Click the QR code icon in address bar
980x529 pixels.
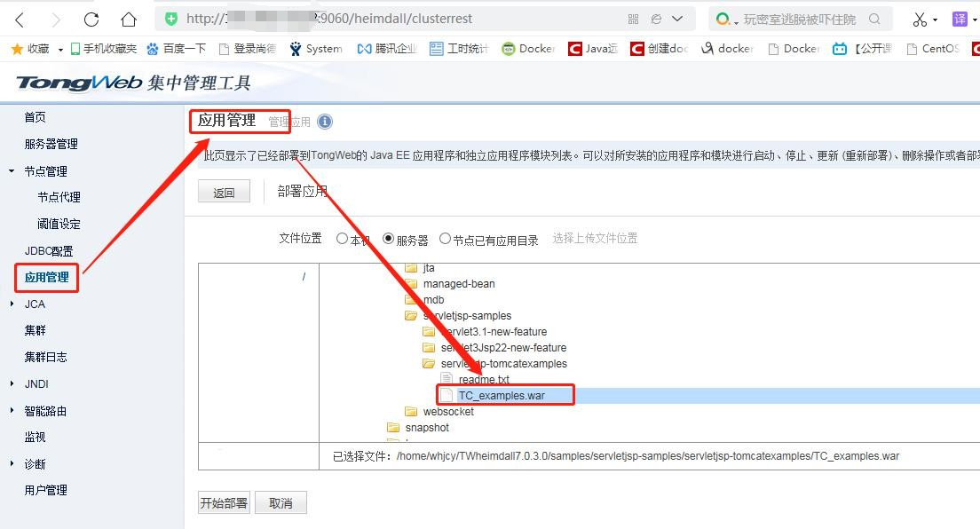click(x=633, y=20)
